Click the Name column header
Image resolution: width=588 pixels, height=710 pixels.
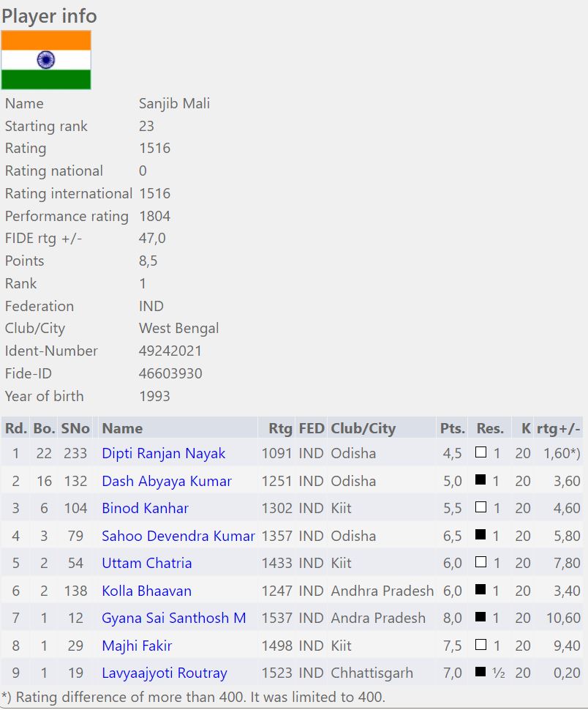pyautogui.click(x=122, y=428)
